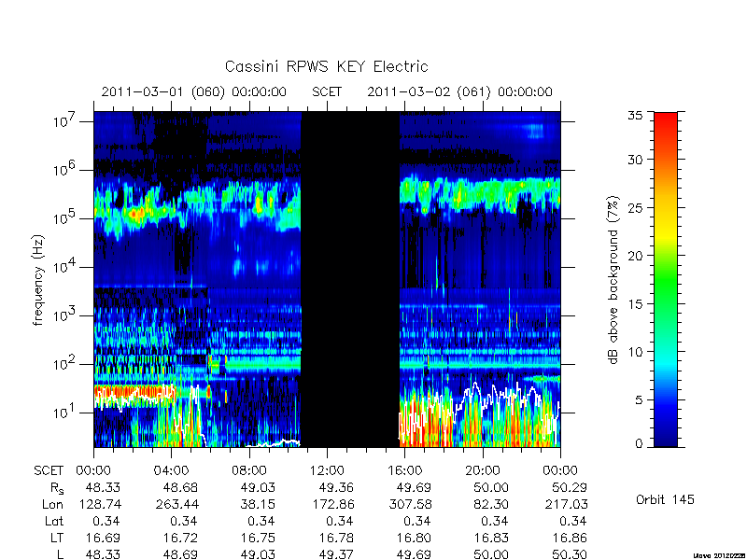Select the color bar value 25
The width and height of the screenshot is (747, 560).
635,207
